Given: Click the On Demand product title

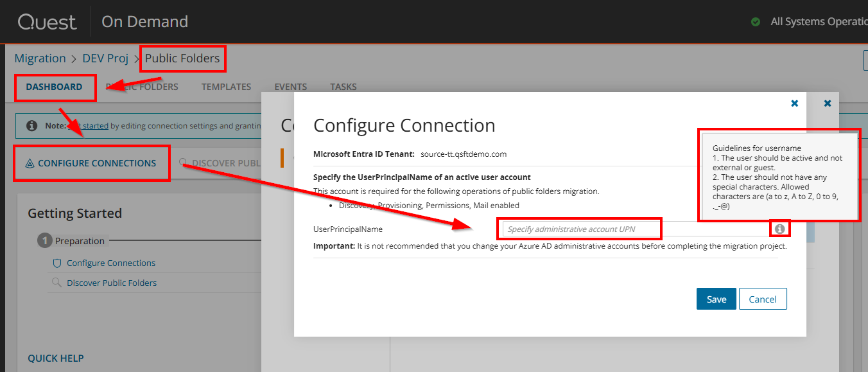Looking at the screenshot, I should point(145,22).
